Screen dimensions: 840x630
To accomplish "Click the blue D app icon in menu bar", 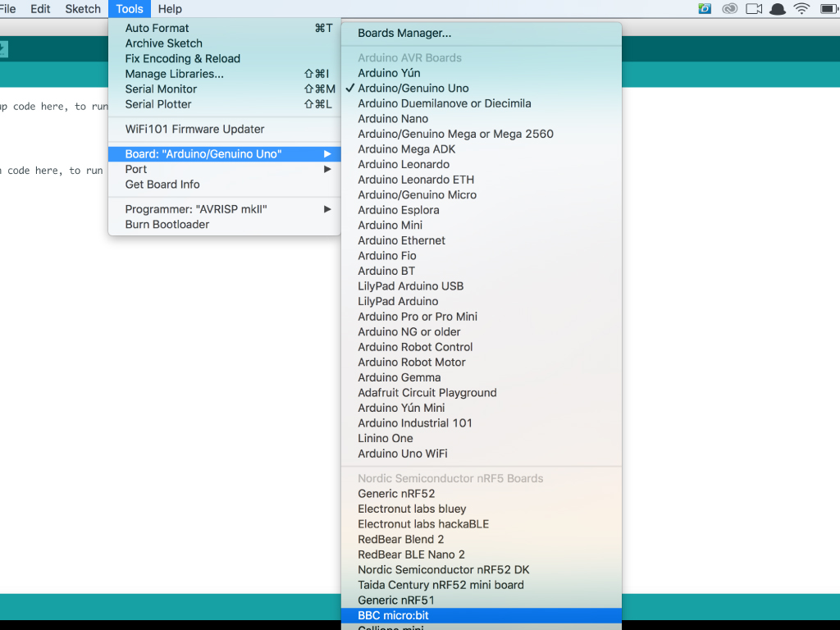I will [x=705, y=8].
